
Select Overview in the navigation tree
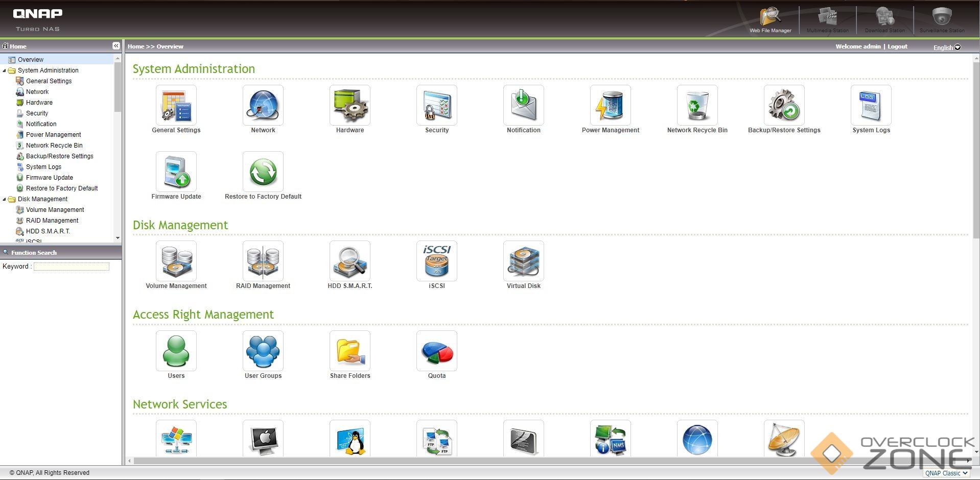(x=31, y=60)
